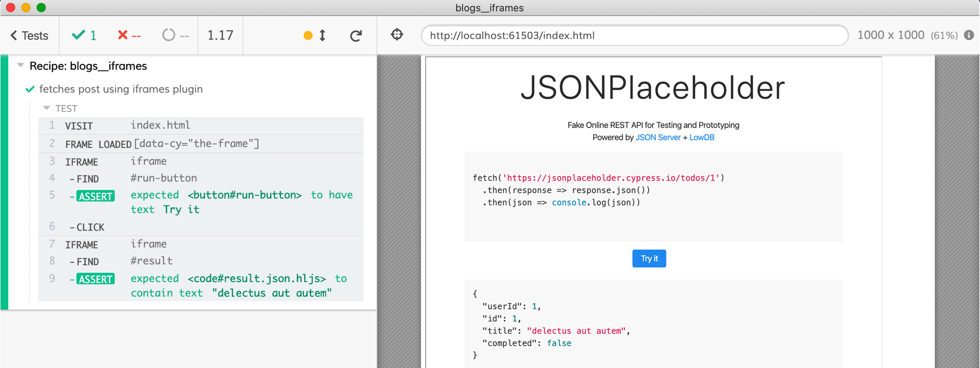The image size is (980, 368).
Task: Click the jsonplaceholder.cypress.io todos URL string
Action: tap(611, 178)
